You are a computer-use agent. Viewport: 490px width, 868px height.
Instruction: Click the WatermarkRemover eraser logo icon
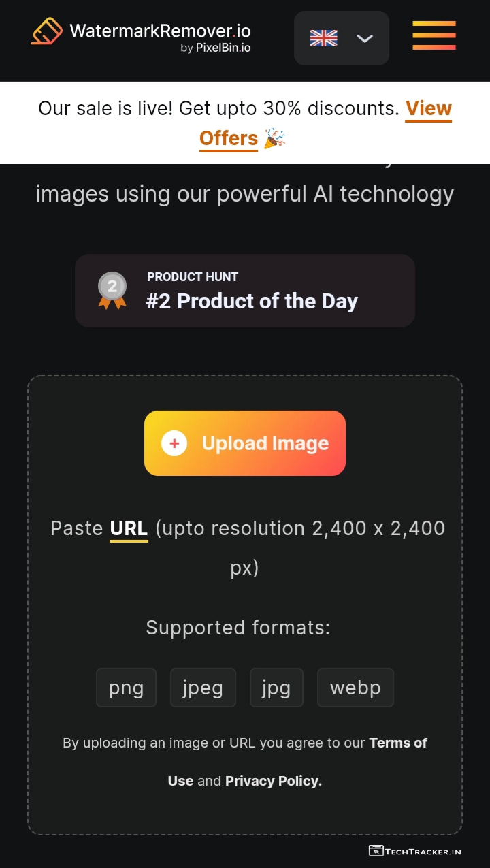46,31
